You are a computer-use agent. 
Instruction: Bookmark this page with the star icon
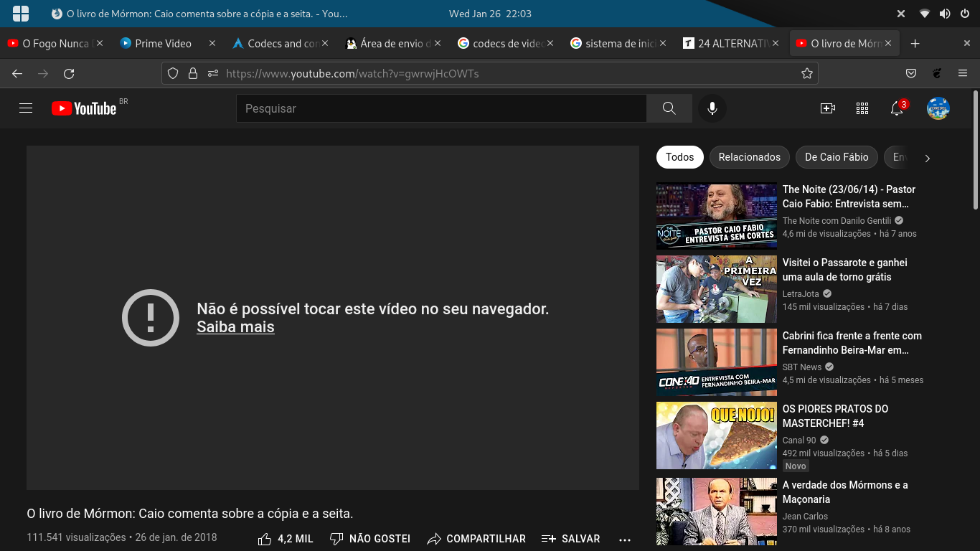coord(806,73)
